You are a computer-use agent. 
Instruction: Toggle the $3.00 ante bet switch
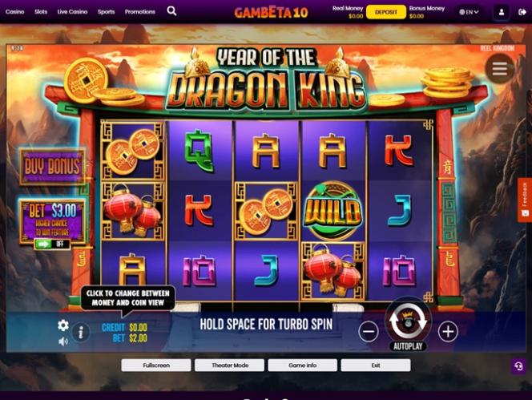click(52, 244)
